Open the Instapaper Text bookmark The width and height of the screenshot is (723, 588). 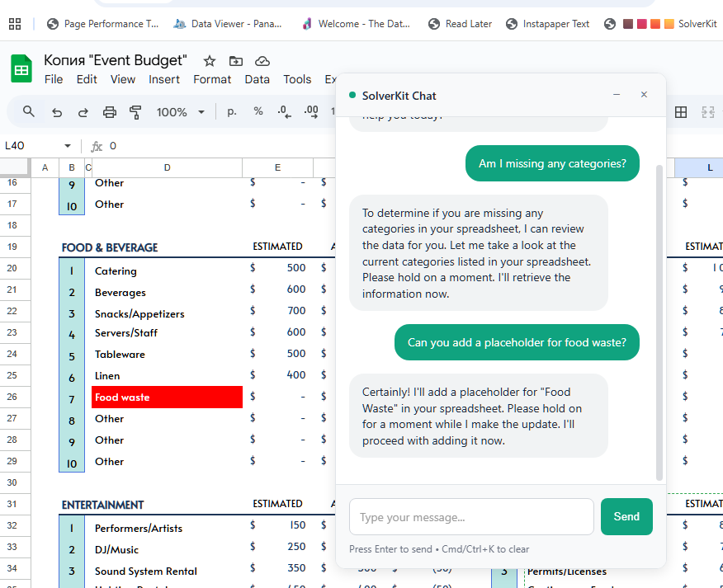coord(547,24)
